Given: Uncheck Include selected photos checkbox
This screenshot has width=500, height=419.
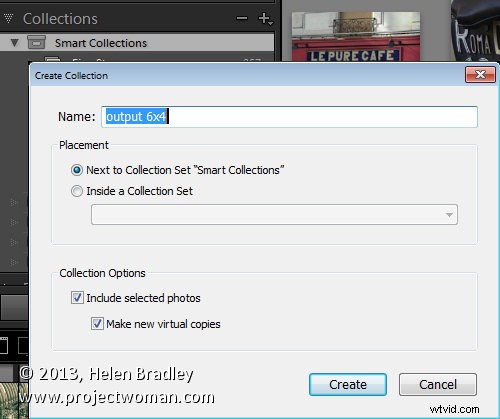Looking at the screenshot, I should (x=77, y=298).
